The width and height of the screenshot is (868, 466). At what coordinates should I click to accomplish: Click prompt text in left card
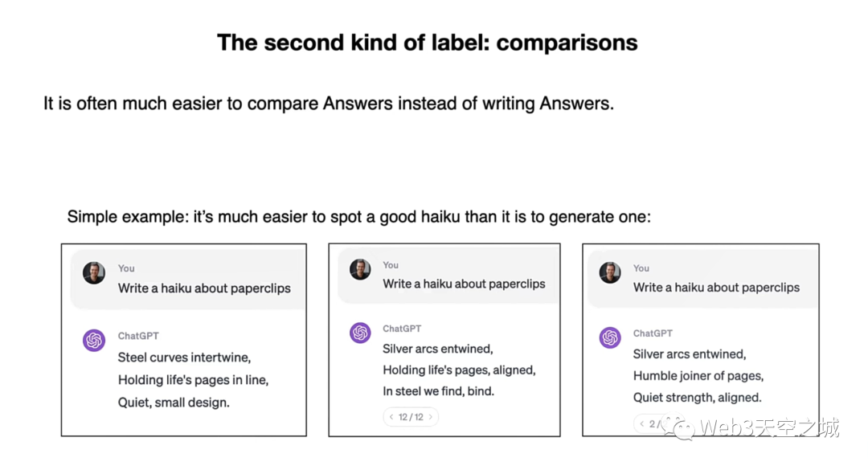204,288
